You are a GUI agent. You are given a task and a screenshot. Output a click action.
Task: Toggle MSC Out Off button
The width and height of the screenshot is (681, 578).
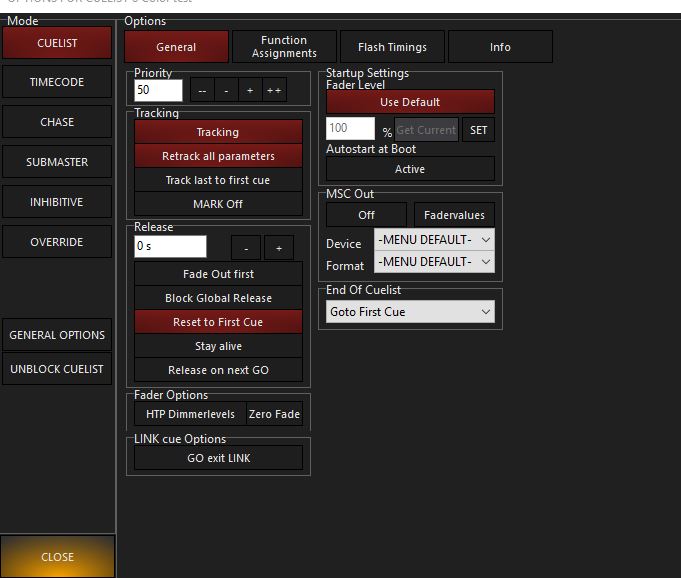coord(367,215)
